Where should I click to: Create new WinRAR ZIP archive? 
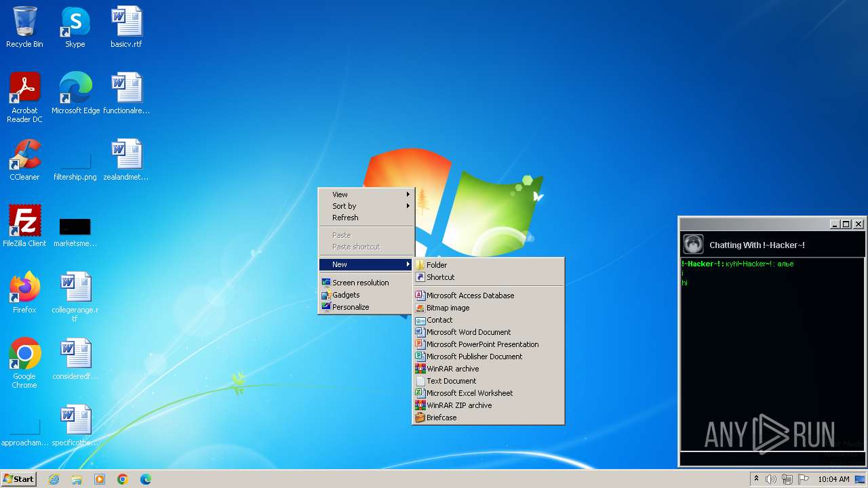tap(488, 405)
